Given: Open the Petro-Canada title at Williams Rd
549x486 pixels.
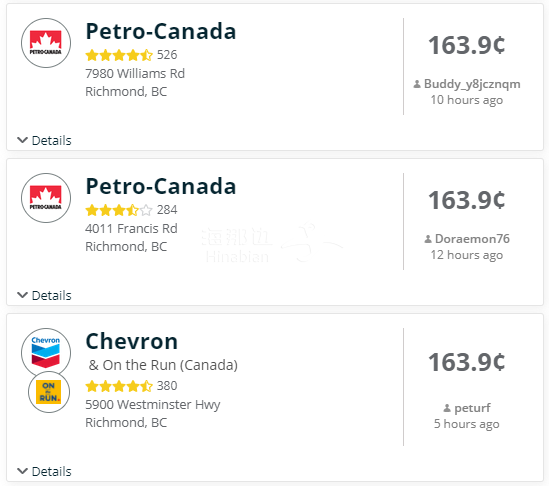Looking at the screenshot, I should click(x=161, y=31).
